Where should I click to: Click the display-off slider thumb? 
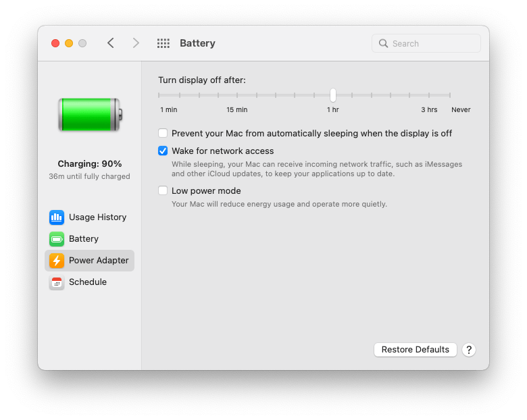coord(332,95)
